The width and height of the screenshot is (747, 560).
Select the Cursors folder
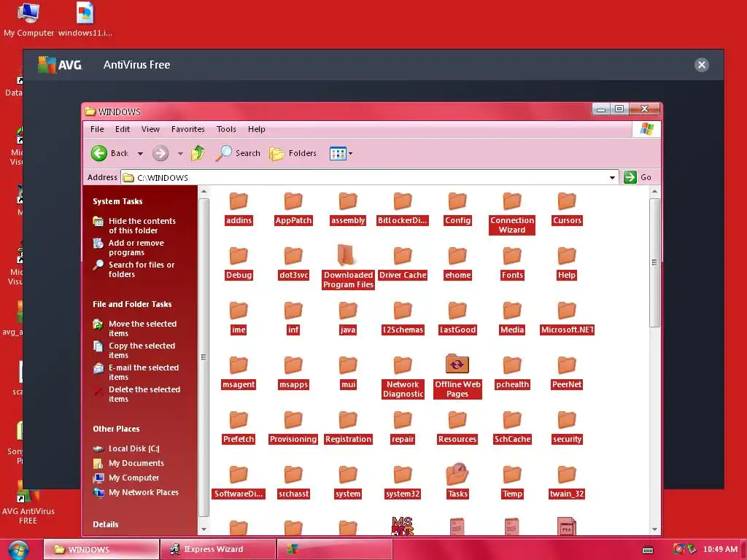567,208
